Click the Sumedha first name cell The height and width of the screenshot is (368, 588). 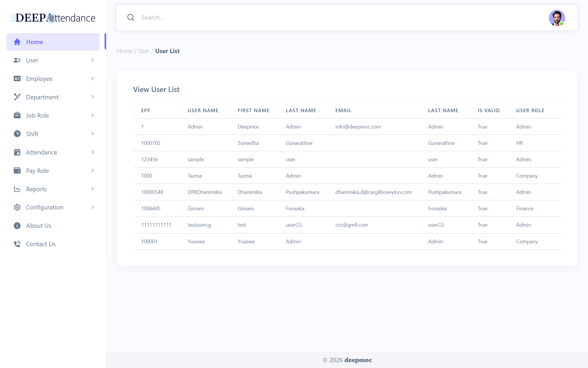click(248, 143)
